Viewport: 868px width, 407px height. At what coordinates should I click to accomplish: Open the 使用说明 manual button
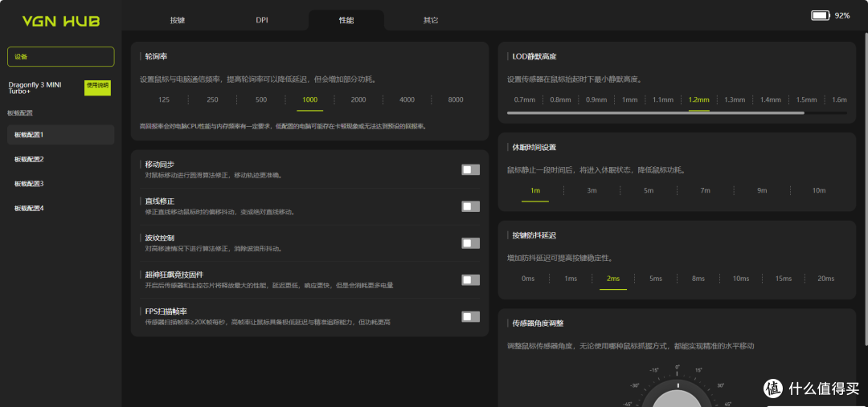tap(97, 88)
